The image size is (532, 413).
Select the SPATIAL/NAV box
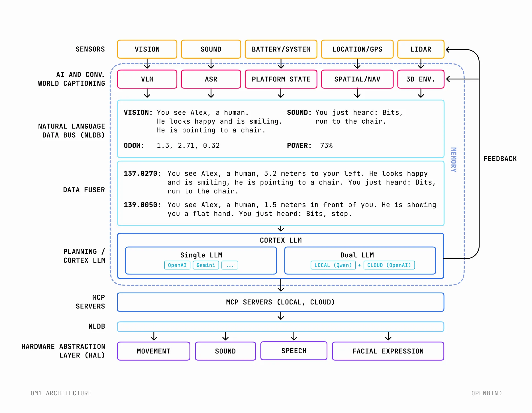coord(357,79)
